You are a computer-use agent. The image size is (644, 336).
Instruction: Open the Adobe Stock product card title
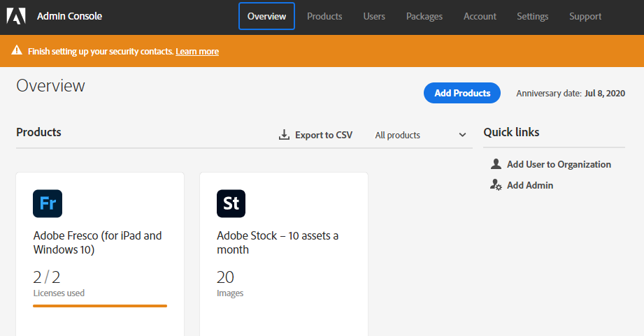(278, 242)
